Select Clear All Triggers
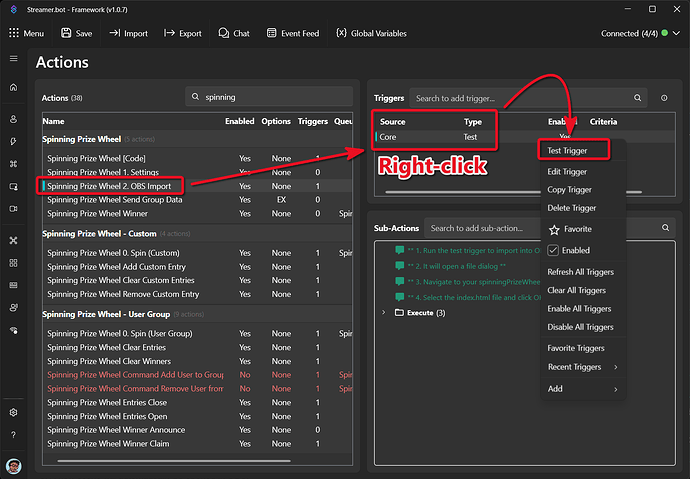Screen dimensions: 690x479 [x=576, y=290]
